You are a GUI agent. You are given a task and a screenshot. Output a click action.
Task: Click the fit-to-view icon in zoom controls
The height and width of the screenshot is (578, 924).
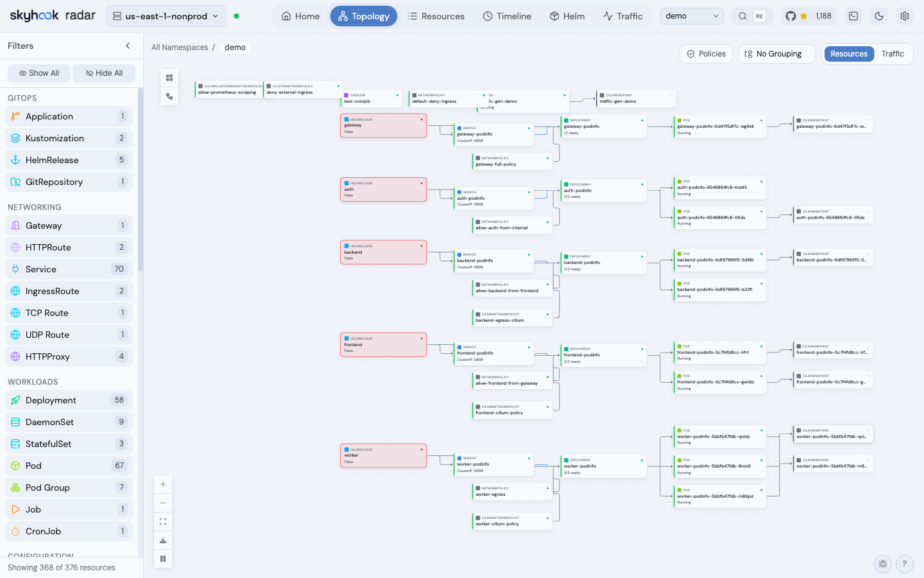point(163,521)
